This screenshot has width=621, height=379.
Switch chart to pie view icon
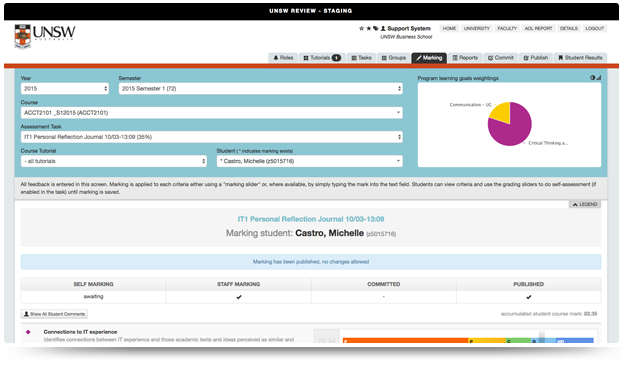pos(592,78)
